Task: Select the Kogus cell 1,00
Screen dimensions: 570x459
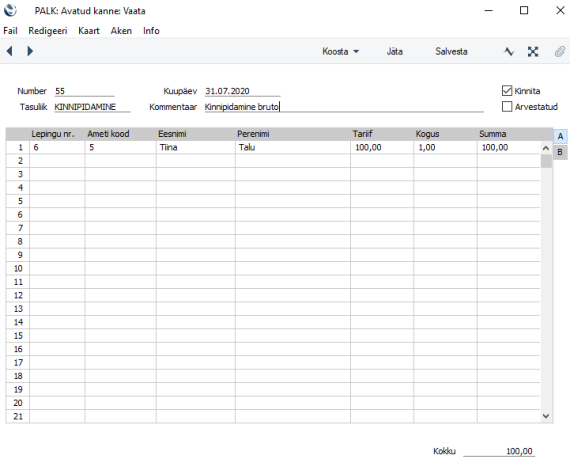Action: tap(445, 148)
